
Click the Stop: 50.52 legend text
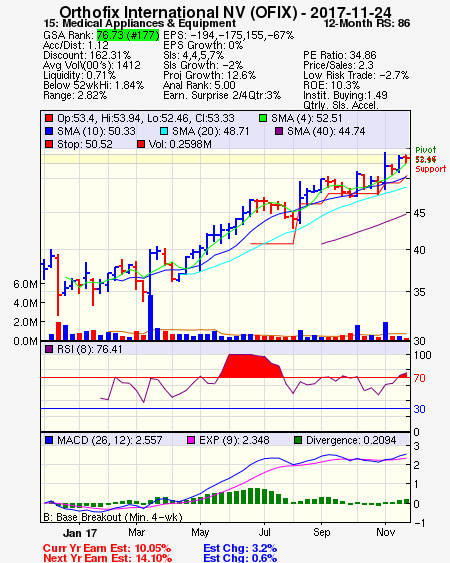tap(85, 144)
